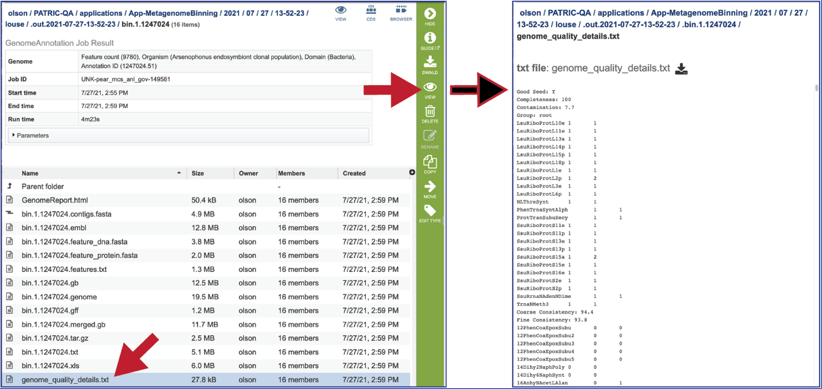This screenshot has width=822, height=389.
Task: Sort by the Created column header
Action: point(354,173)
